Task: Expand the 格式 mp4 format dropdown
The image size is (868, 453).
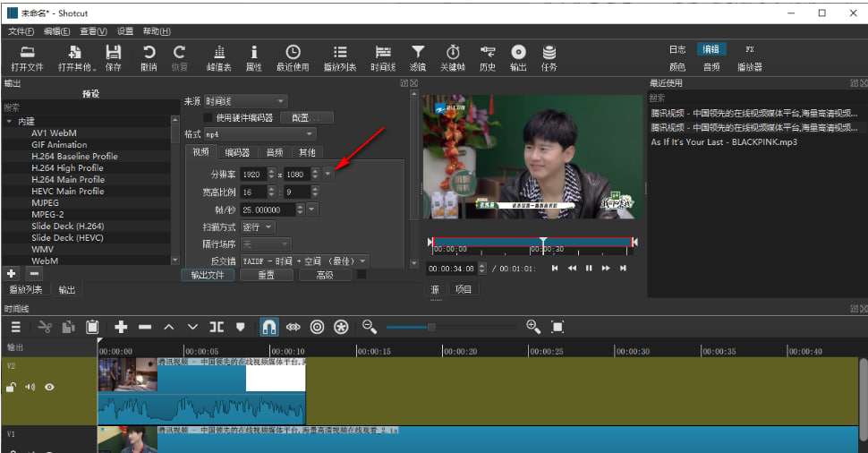Action: [260, 134]
